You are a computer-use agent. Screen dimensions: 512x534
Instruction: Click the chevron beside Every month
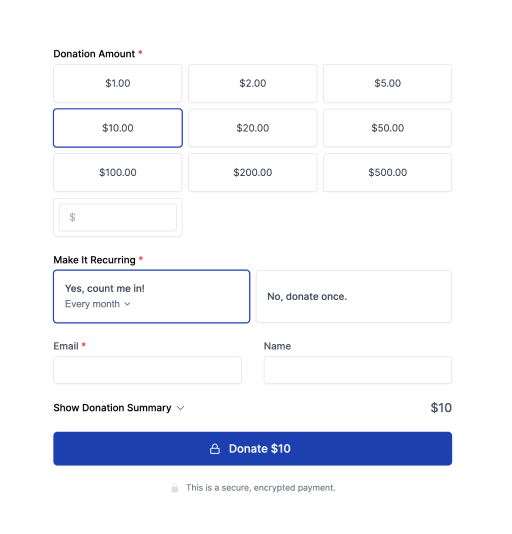pyautogui.click(x=127, y=304)
